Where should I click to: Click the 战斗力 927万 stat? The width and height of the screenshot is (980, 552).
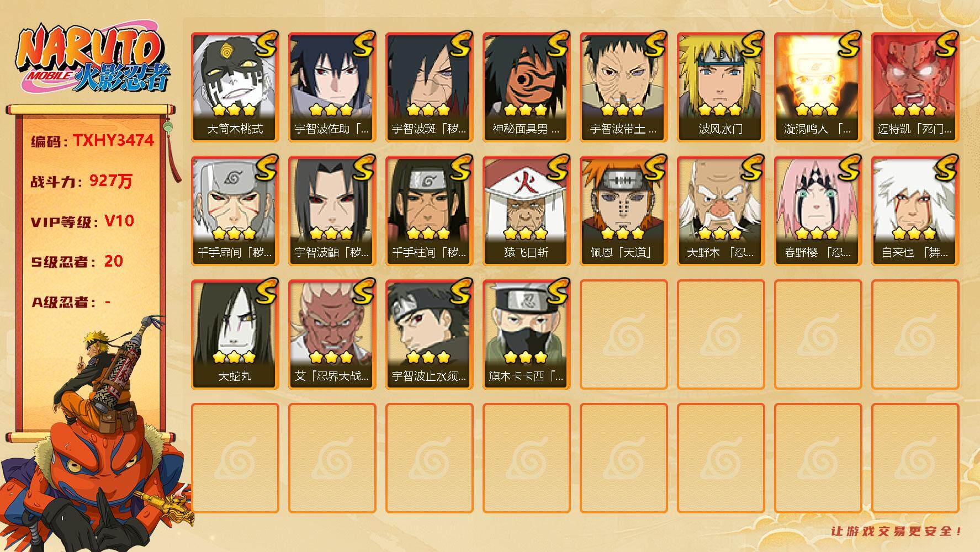tap(82, 181)
